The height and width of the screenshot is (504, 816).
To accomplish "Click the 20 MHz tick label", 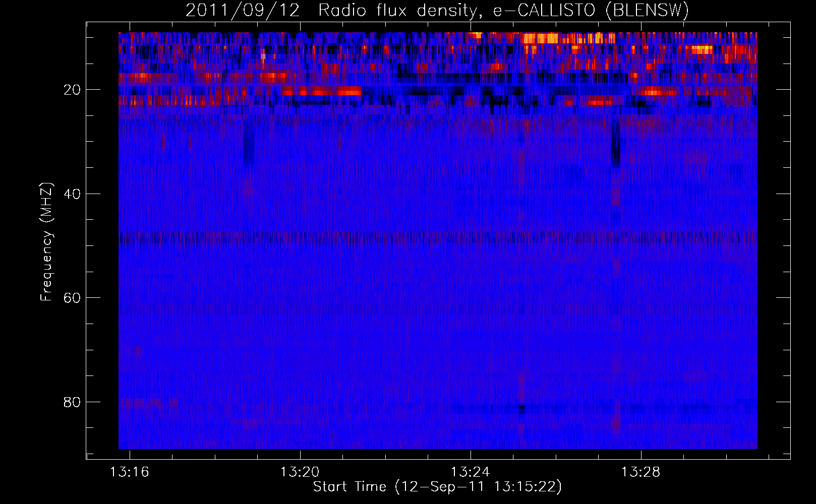I will [72, 90].
